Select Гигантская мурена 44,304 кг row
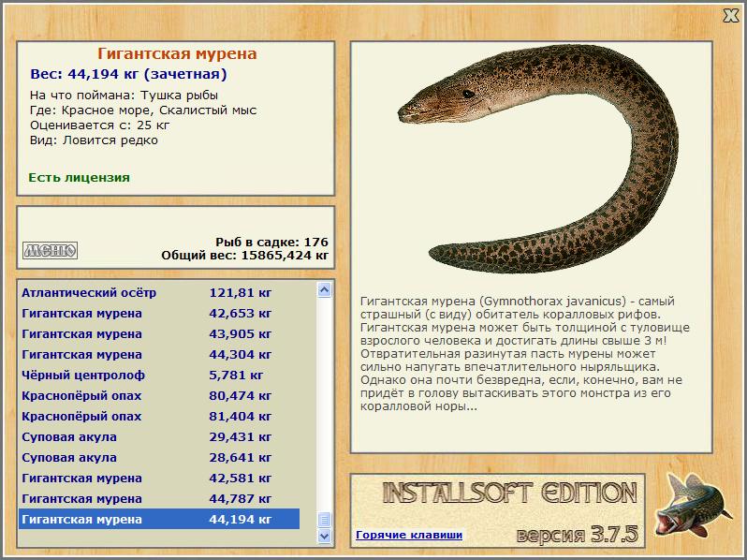The image size is (747, 560). [159, 354]
